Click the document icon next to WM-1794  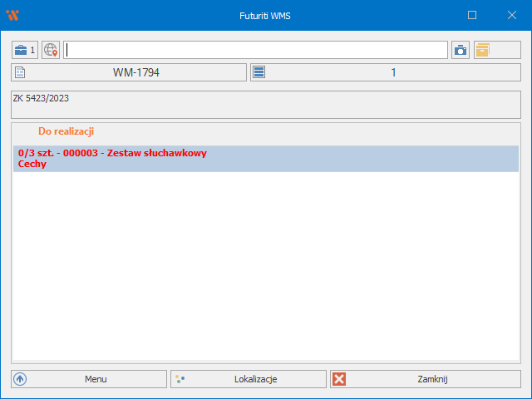coord(21,72)
